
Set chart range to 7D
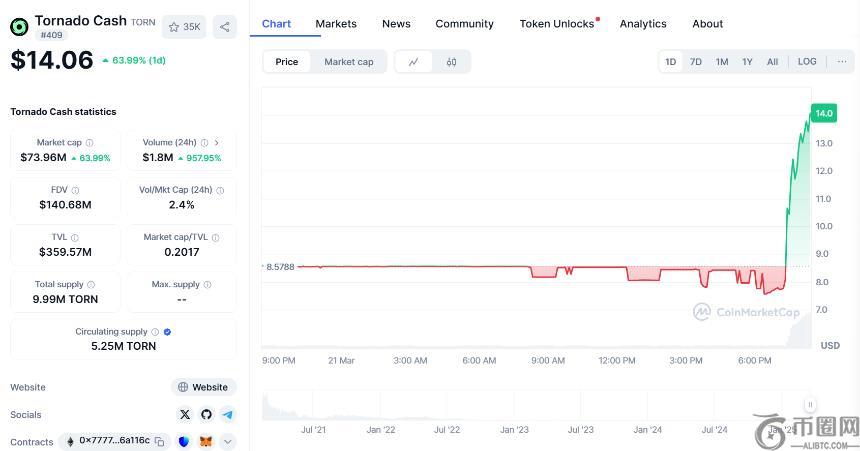(x=695, y=61)
